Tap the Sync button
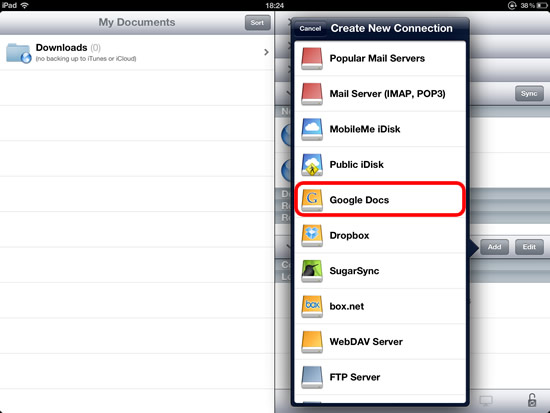550x413 pixels. point(529,94)
